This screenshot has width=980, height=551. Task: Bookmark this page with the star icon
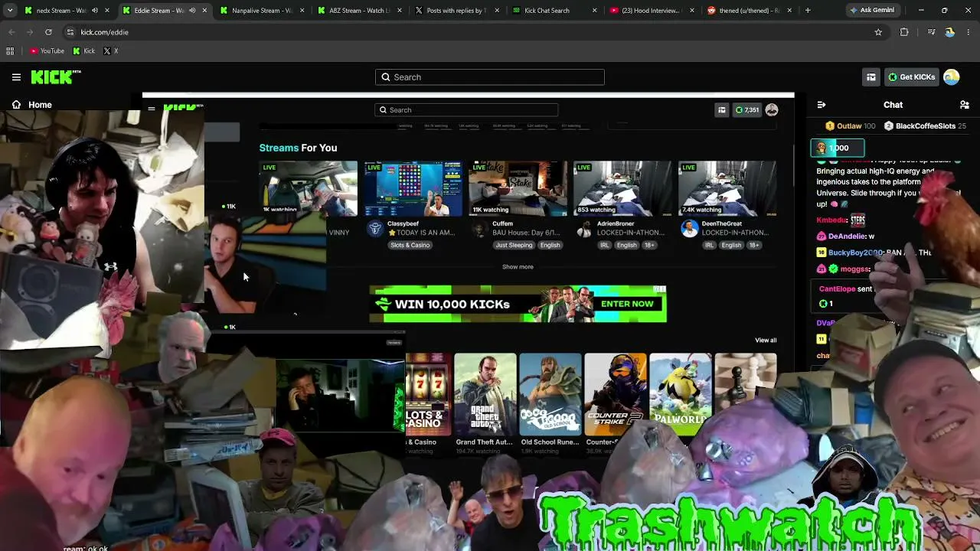coord(878,32)
